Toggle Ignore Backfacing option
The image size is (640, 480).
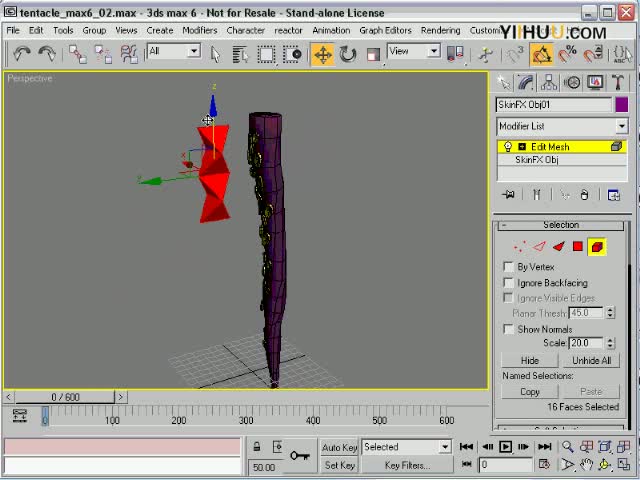coord(509,283)
